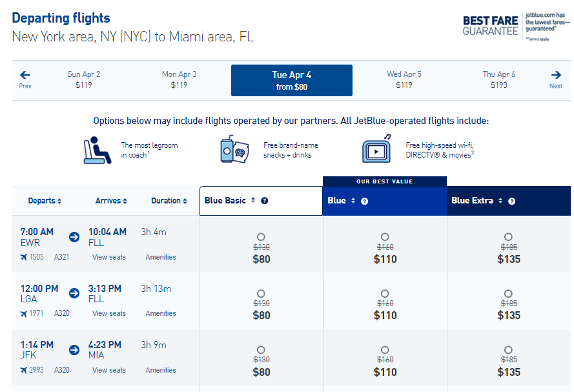Click the Next right arrow icon
The width and height of the screenshot is (574, 392).
point(556,75)
